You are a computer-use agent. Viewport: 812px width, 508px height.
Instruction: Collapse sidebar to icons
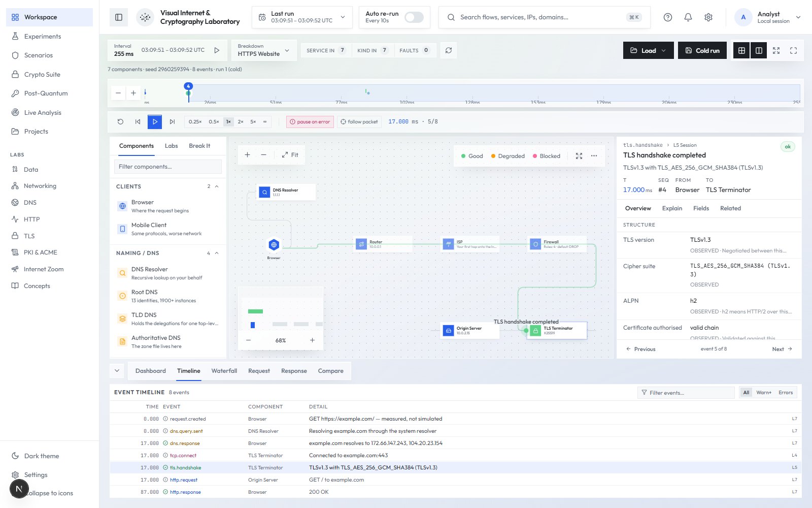(x=50, y=493)
